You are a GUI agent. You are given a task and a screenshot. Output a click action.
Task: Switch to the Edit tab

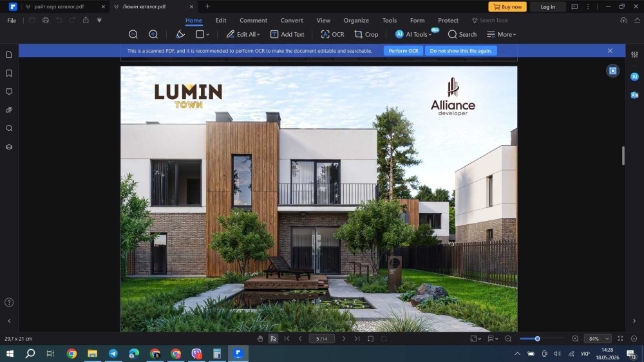point(221,20)
